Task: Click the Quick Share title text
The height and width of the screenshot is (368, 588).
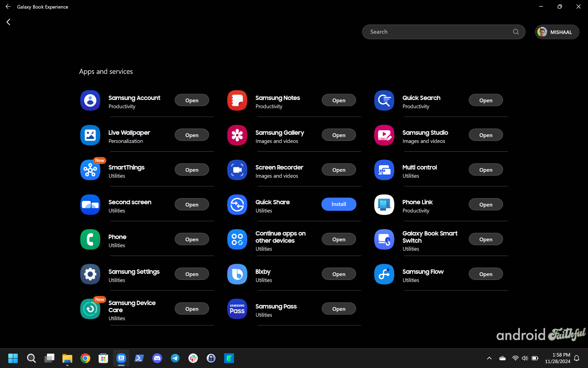Action: point(273,202)
